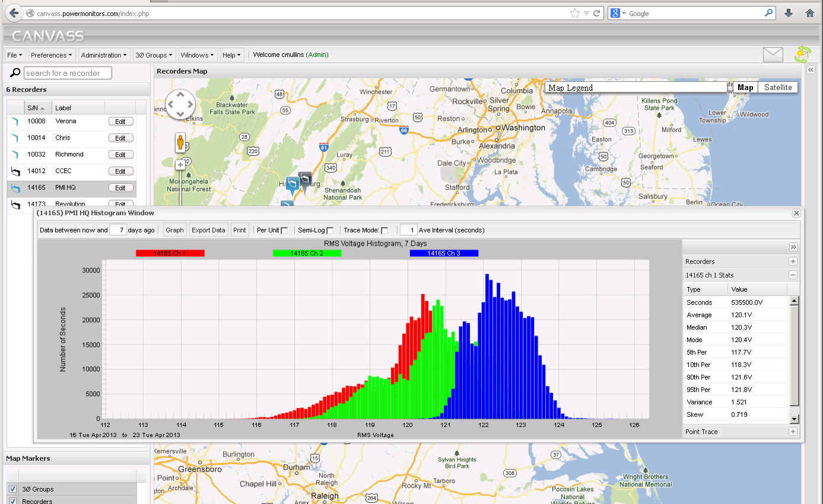Click the search magnifier icon beside recorder search
The width and height of the screenshot is (823, 504).
click(14, 72)
